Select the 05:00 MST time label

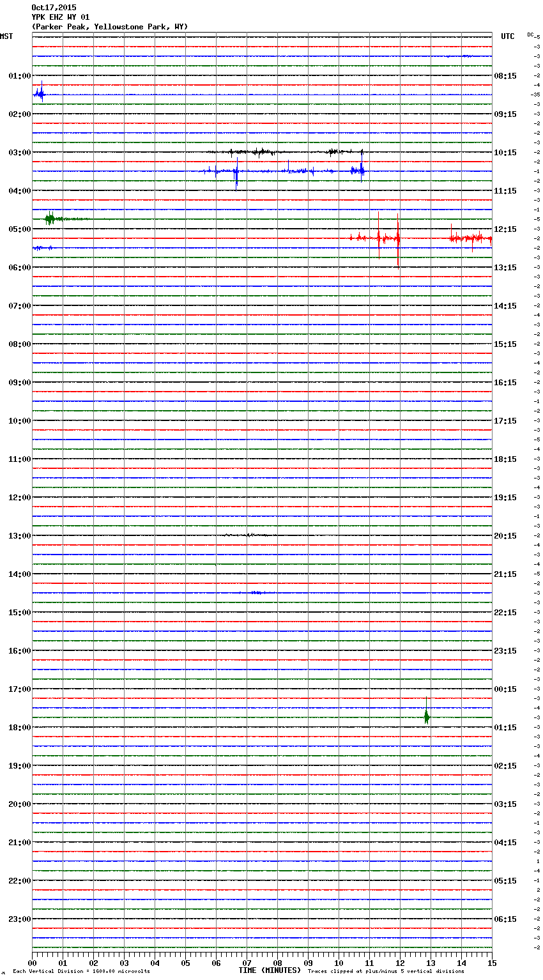[20, 229]
